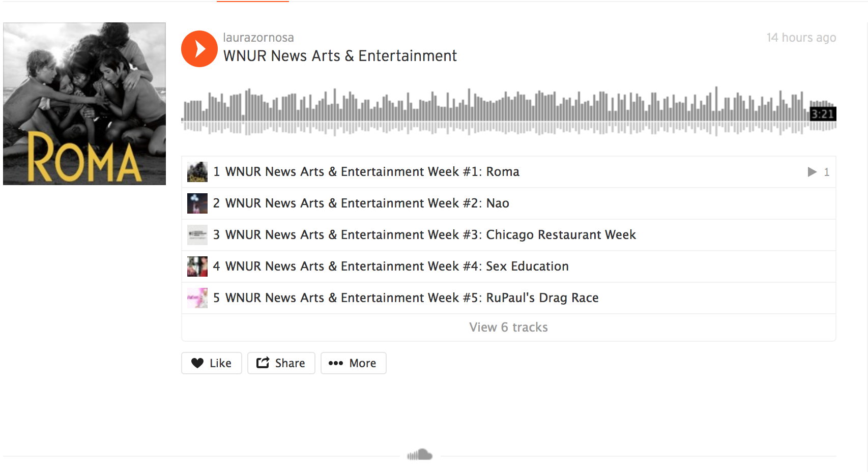Click the 3:21 duration badge

click(823, 114)
